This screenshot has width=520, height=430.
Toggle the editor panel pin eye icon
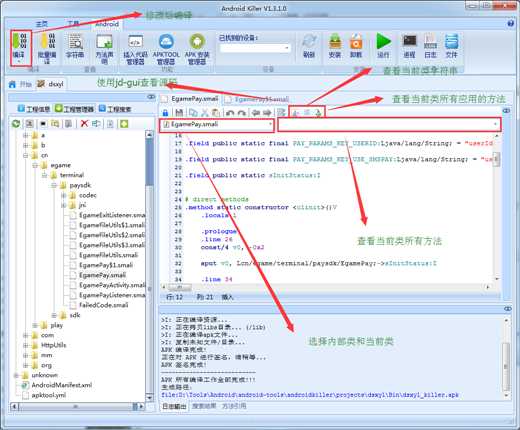pos(506,110)
